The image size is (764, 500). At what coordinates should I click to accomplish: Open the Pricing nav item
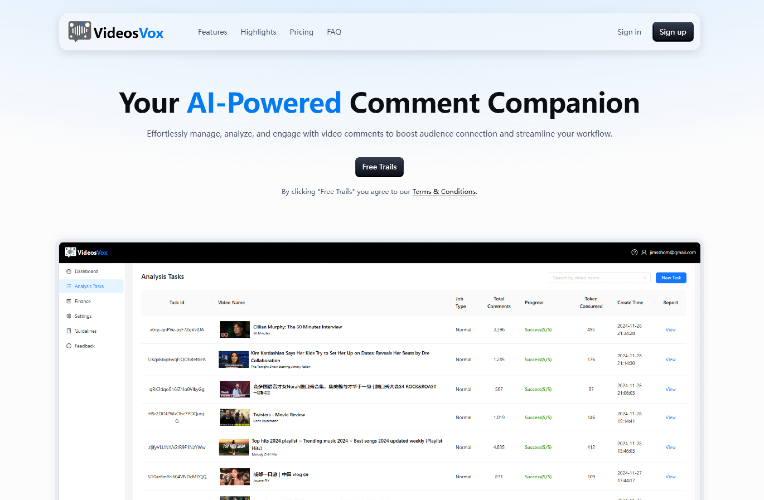(301, 32)
